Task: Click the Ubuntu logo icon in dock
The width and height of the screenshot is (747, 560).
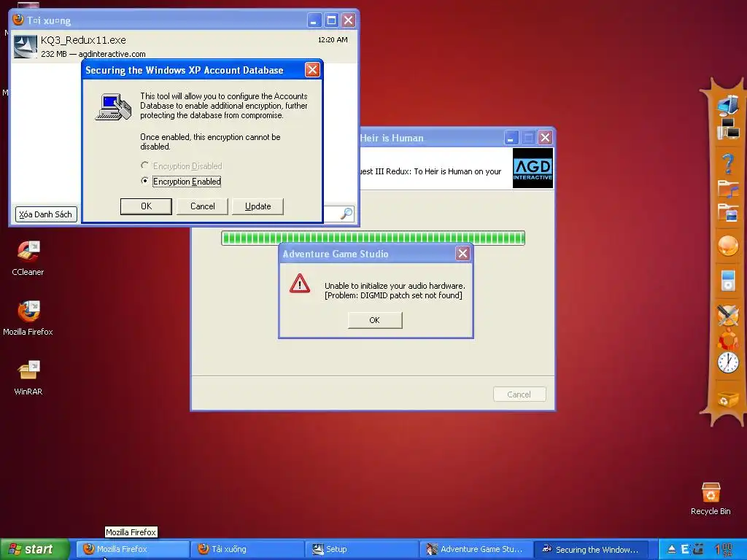Action: tap(728, 340)
